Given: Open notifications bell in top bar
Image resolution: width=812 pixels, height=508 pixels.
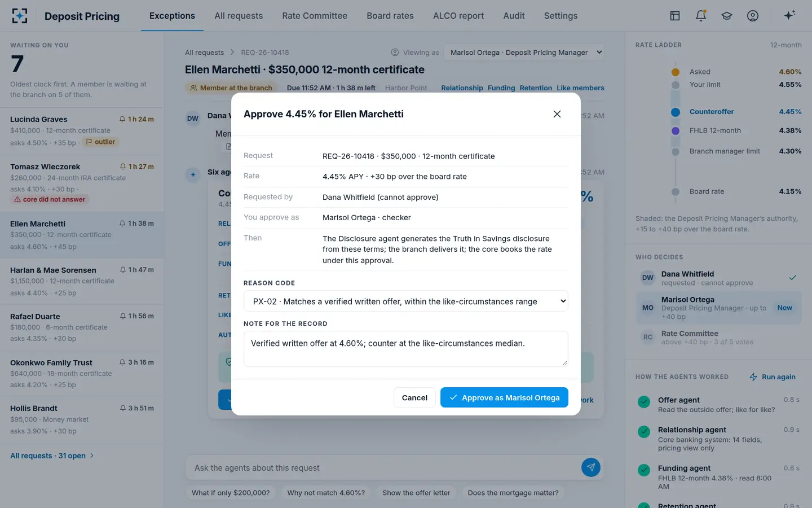Looking at the screenshot, I should pyautogui.click(x=701, y=16).
